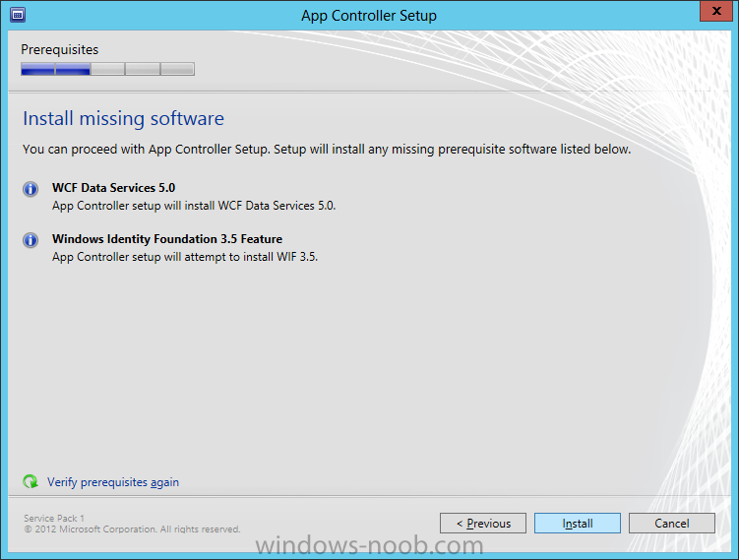Viewport: 739px width, 560px height.
Task: Cancel the App Controller setup
Action: click(672, 524)
